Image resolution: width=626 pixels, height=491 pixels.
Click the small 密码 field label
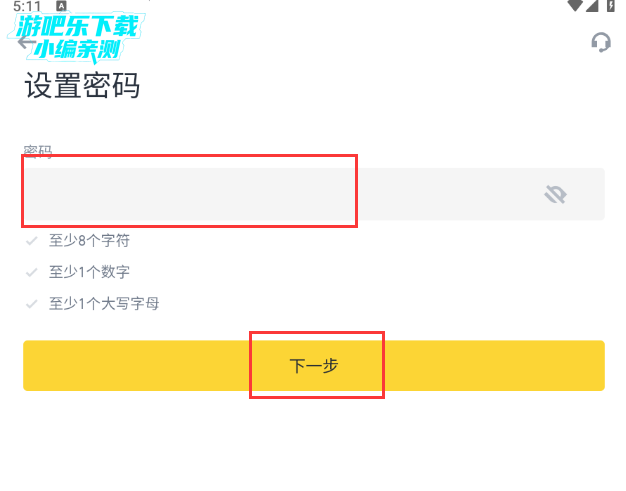click(x=38, y=151)
